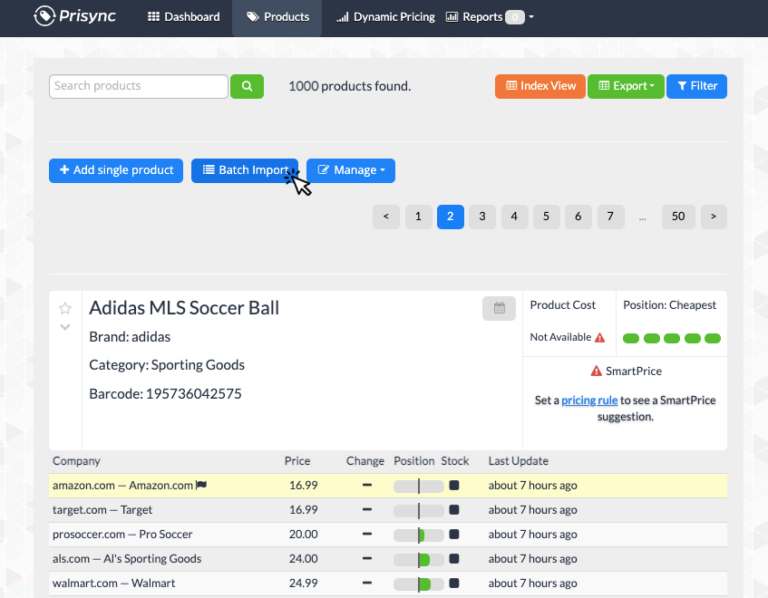
Task: Go to page 5
Action: click(546, 216)
